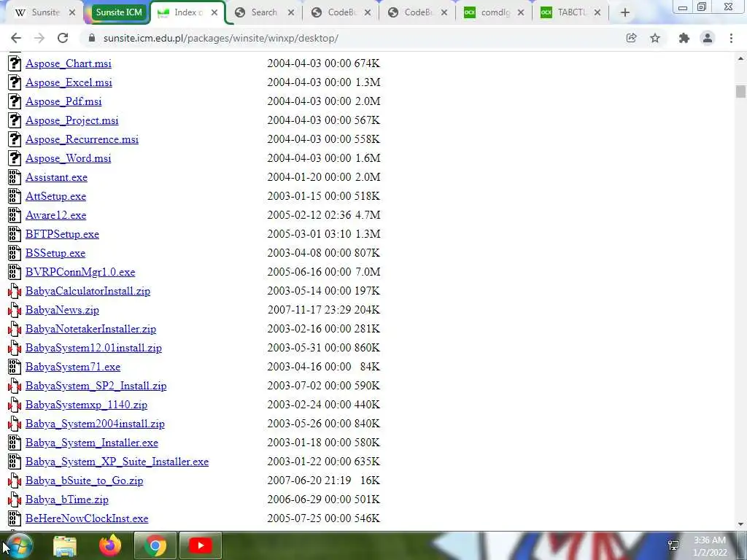
Task: Click the share page icon in address bar
Action: point(631,38)
